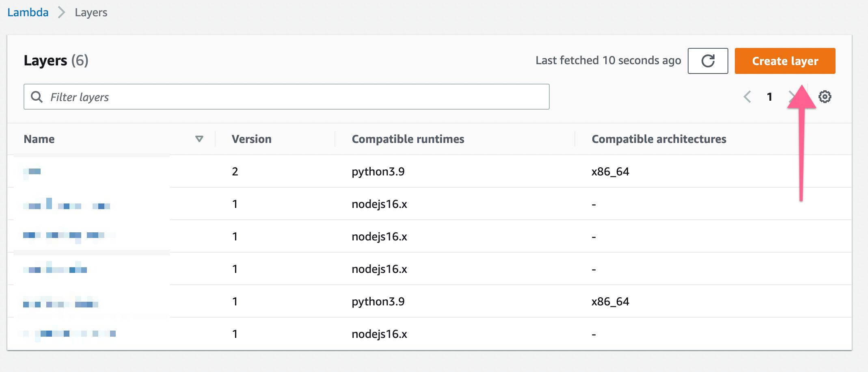Click the Compatible architectures column header
The image size is (868, 372).
[x=659, y=139]
